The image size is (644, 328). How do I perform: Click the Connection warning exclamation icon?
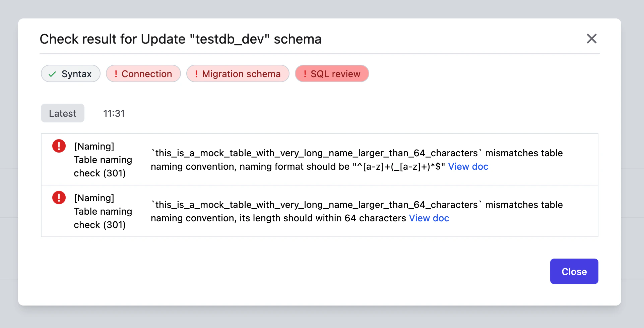coord(116,74)
